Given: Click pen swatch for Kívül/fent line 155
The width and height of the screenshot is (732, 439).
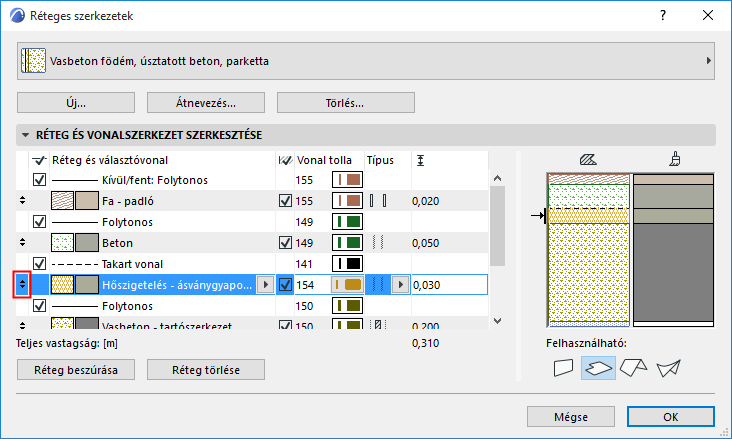Looking at the screenshot, I should (347, 180).
